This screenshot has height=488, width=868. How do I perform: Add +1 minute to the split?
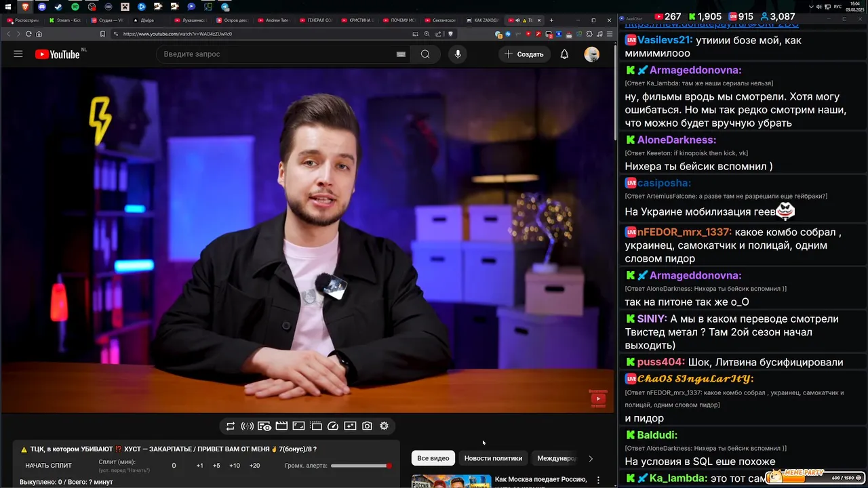coord(199,466)
